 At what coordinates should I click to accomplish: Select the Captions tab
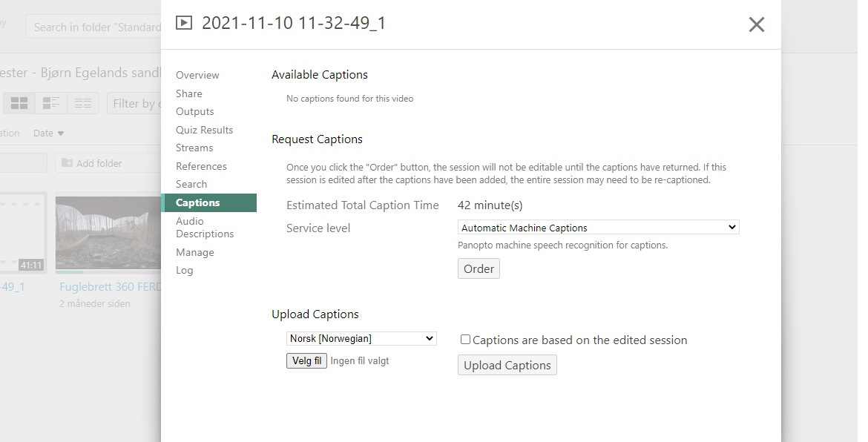pos(209,202)
